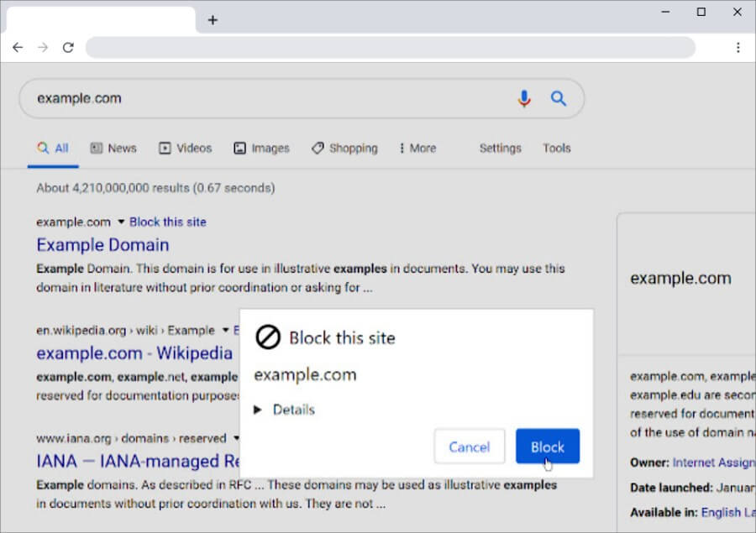Confirm with the blue Block button
This screenshot has width=756, height=533.
coord(547,447)
